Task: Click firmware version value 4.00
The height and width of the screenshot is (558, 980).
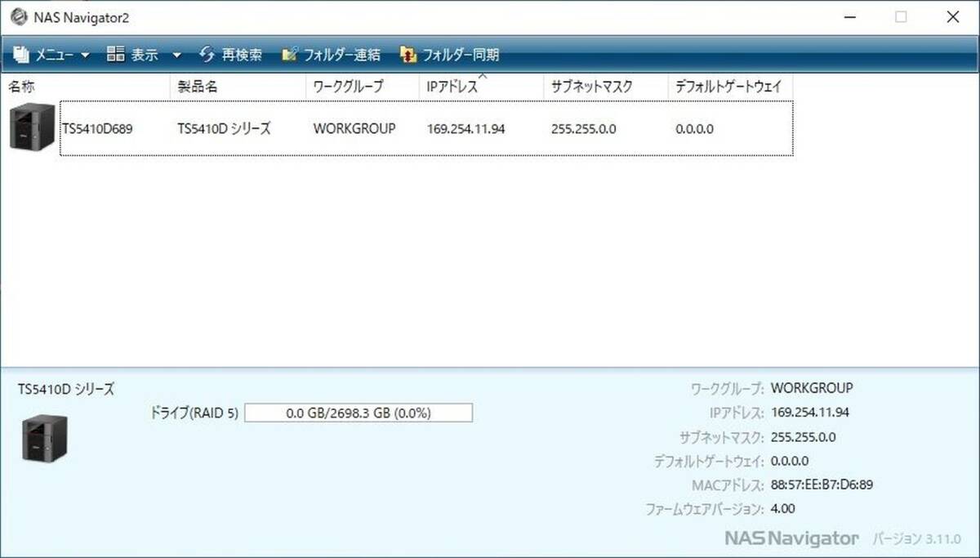Action: [782, 509]
